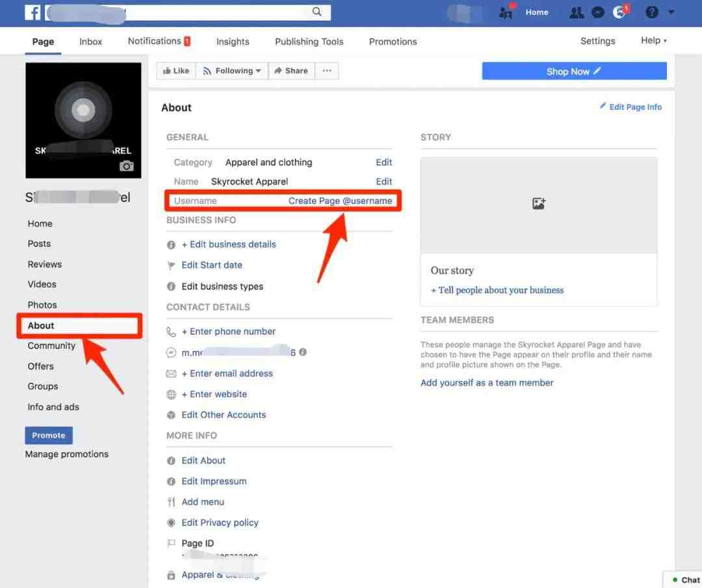Click Edit next to Name

(x=383, y=182)
